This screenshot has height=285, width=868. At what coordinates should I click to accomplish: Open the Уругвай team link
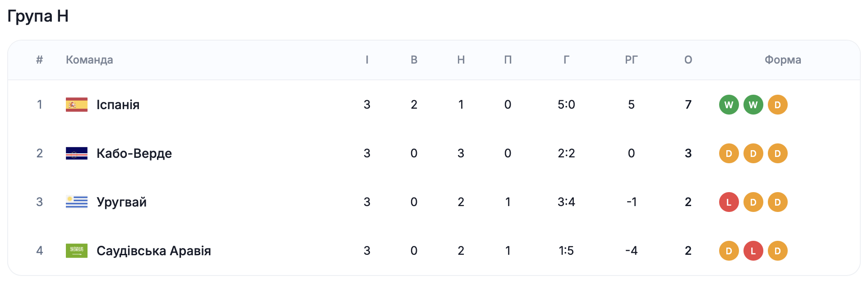point(121,202)
